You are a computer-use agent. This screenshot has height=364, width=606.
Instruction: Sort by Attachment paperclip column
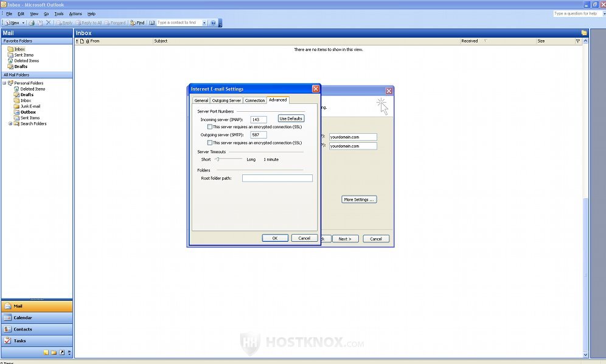point(88,41)
